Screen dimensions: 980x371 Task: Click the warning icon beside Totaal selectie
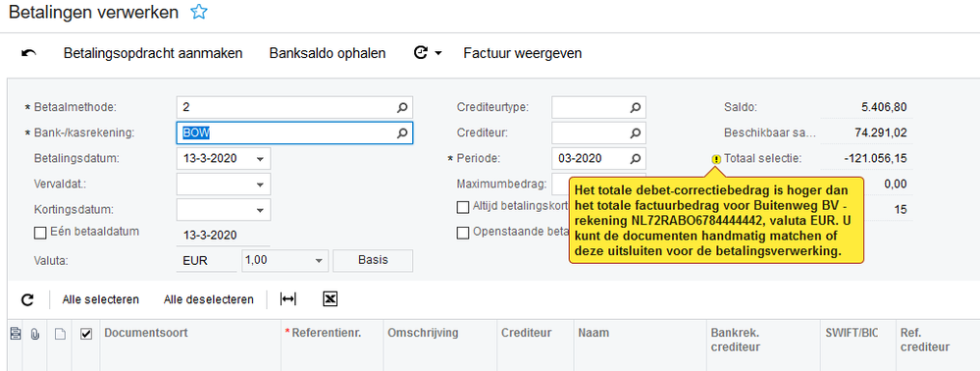tap(716, 160)
